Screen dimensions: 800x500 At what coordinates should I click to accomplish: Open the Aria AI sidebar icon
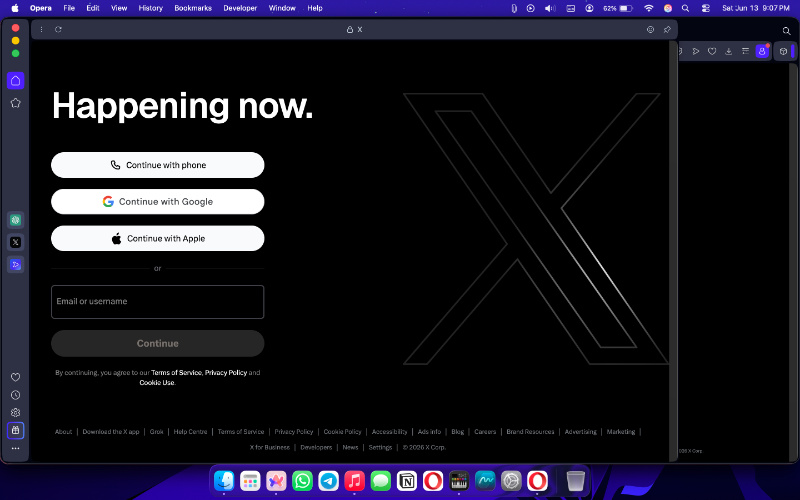[x=15, y=264]
